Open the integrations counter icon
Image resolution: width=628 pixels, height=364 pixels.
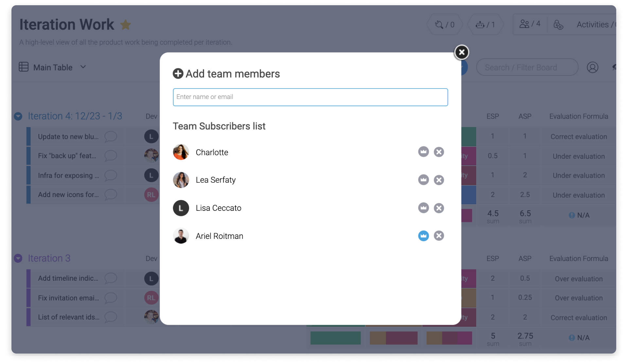[x=445, y=25]
